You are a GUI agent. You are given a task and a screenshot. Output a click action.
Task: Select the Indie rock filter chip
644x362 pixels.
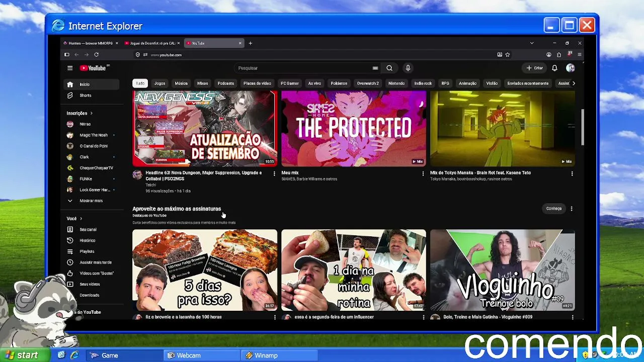pos(423,83)
